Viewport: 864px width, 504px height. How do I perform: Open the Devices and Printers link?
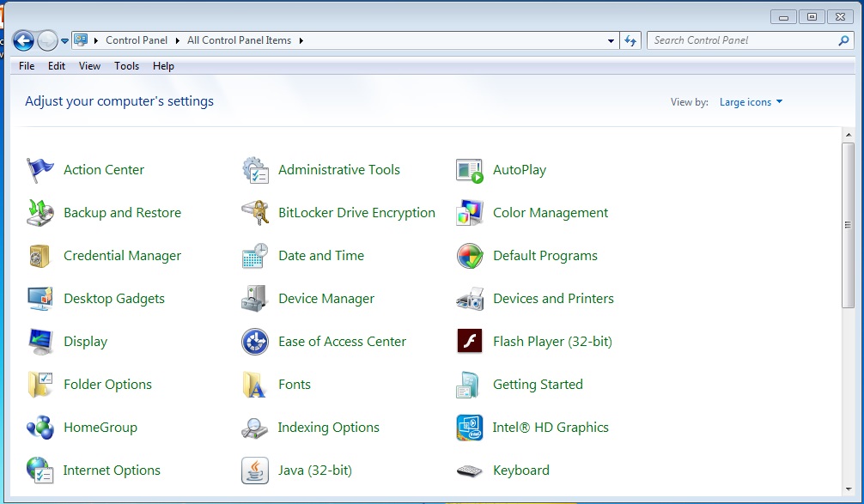553,299
